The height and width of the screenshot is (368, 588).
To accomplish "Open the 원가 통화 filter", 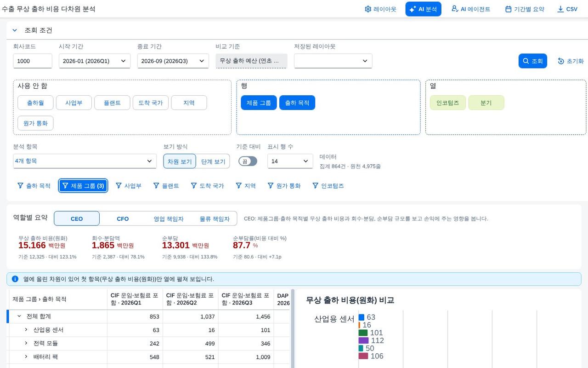I will click(x=284, y=186).
